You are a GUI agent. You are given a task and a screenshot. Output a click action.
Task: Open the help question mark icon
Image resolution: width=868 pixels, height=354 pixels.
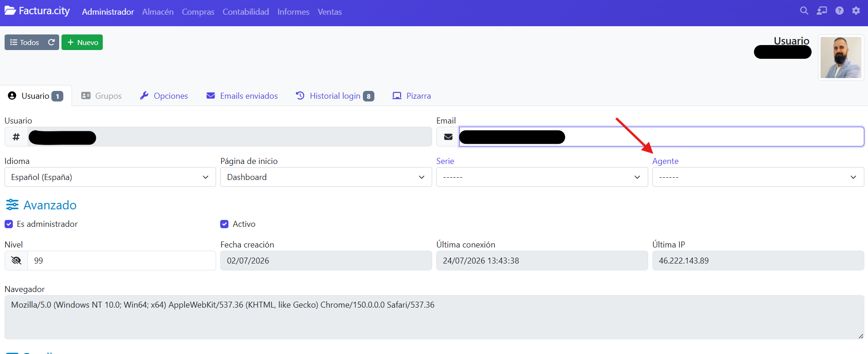[x=840, y=11]
